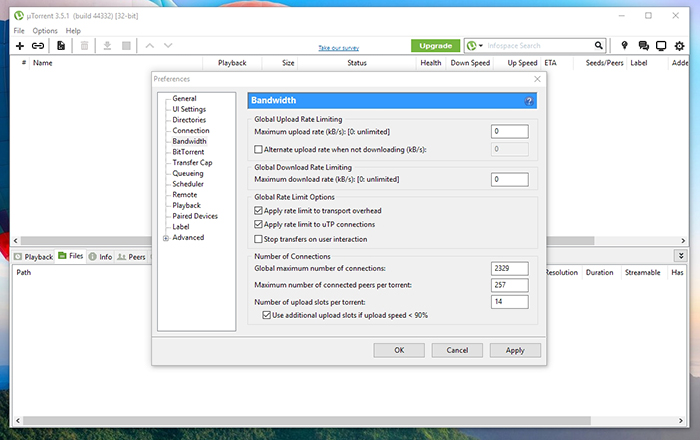Click the bottom pane horizontal scrollbar
The height and width of the screenshot is (440, 700).
pos(349,420)
